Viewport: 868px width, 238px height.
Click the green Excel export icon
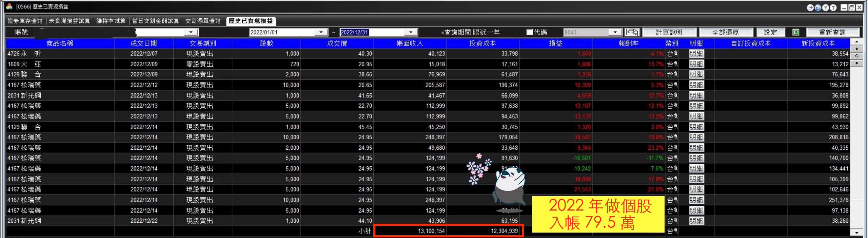coord(796,32)
